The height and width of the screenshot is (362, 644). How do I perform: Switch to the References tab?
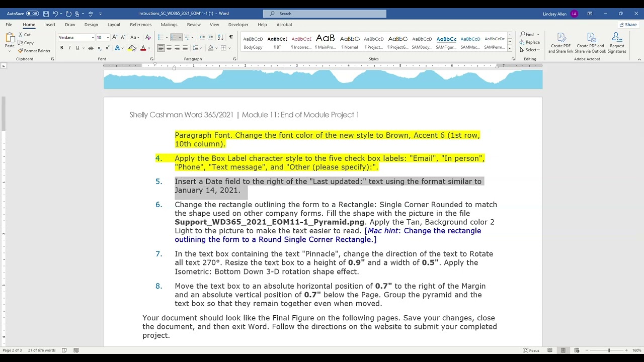click(141, 25)
